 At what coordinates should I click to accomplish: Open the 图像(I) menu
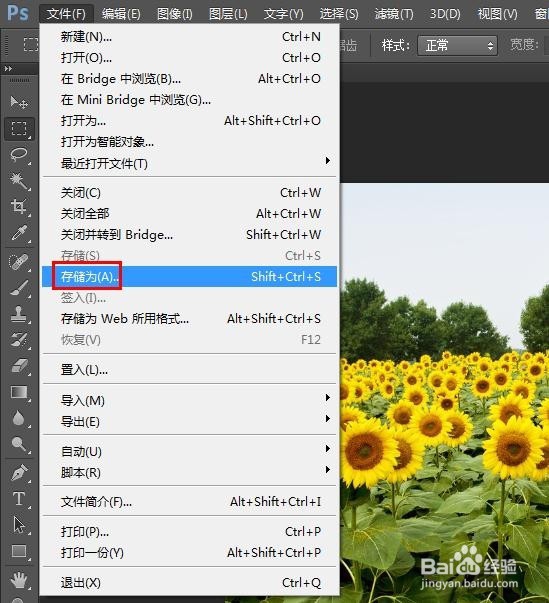[175, 14]
